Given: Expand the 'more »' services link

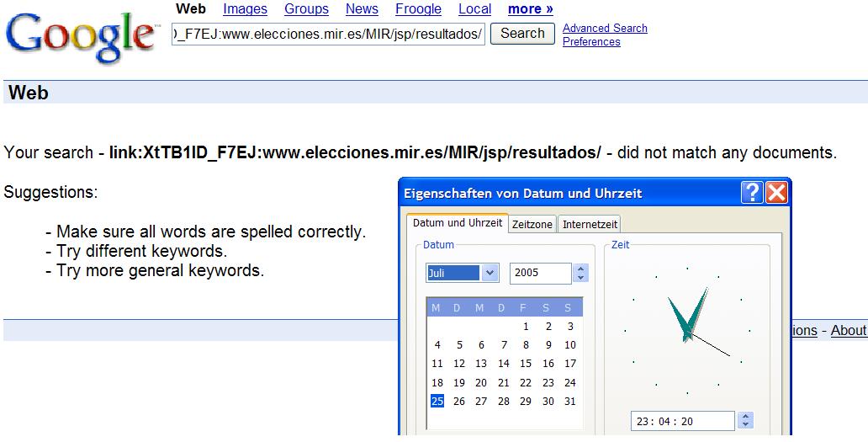Looking at the screenshot, I should [531, 9].
